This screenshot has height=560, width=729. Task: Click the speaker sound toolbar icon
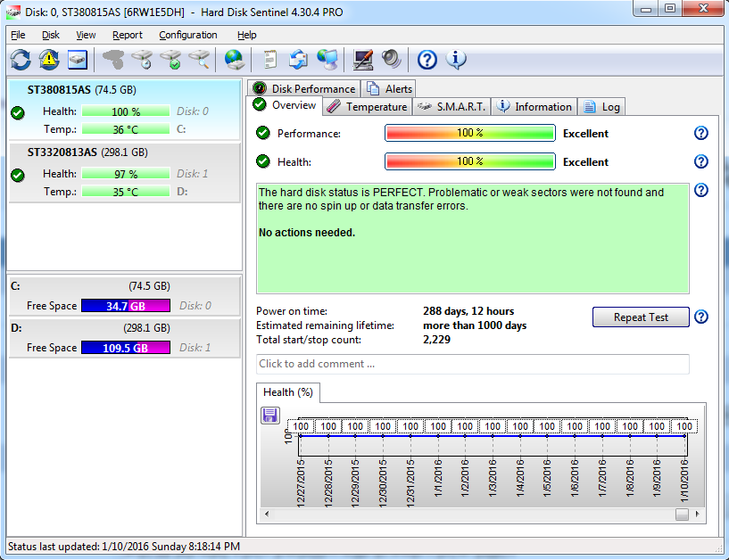pos(392,60)
